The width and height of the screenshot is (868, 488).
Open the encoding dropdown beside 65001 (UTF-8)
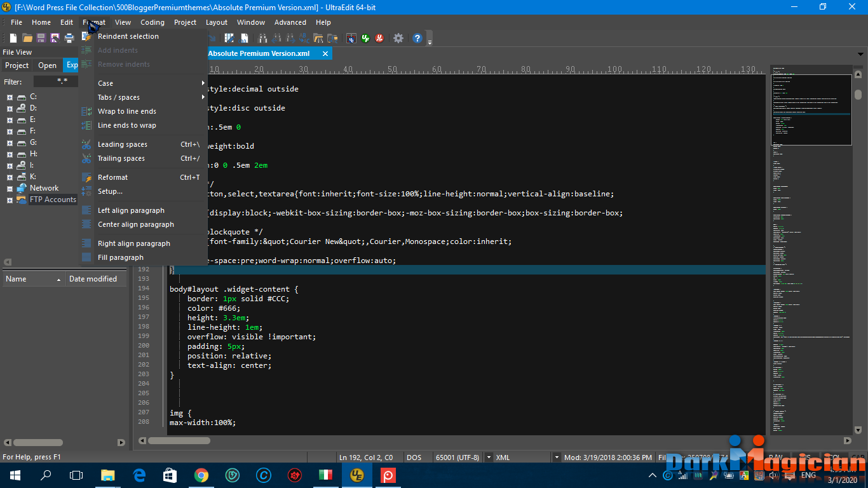click(x=489, y=457)
